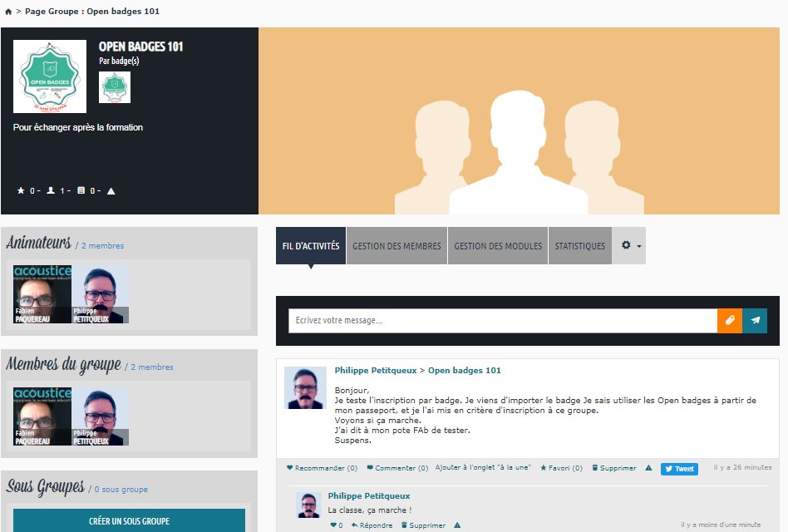The image size is (788, 532).
Task: Click 'Page Groupe : Open badges 101' breadcrumb
Action: 92,11
